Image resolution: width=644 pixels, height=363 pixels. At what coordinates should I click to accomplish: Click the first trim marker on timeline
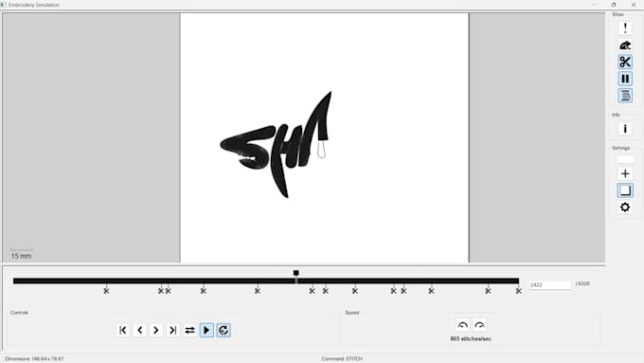[106, 291]
